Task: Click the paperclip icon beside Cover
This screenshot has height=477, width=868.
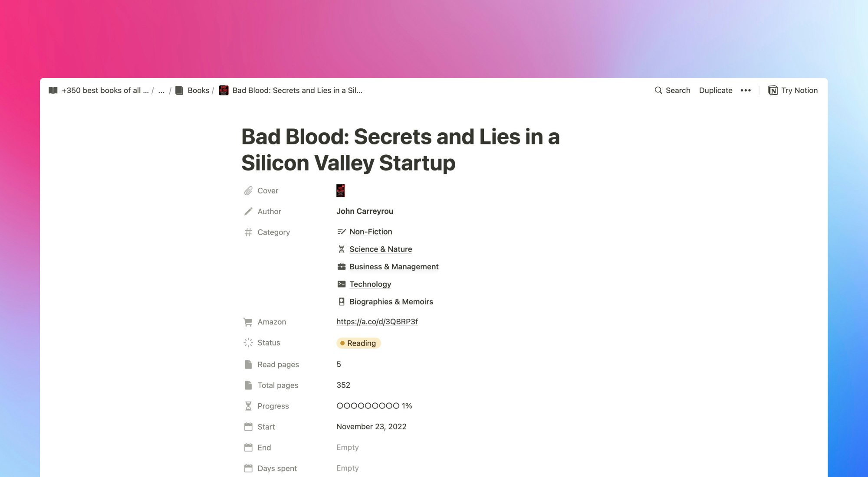Action: point(248,191)
